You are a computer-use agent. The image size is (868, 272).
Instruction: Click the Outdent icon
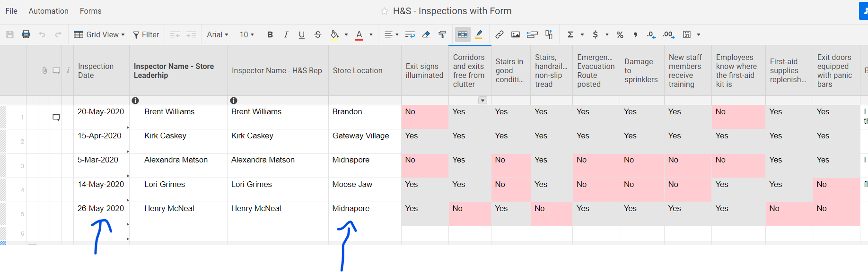coord(175,34)
